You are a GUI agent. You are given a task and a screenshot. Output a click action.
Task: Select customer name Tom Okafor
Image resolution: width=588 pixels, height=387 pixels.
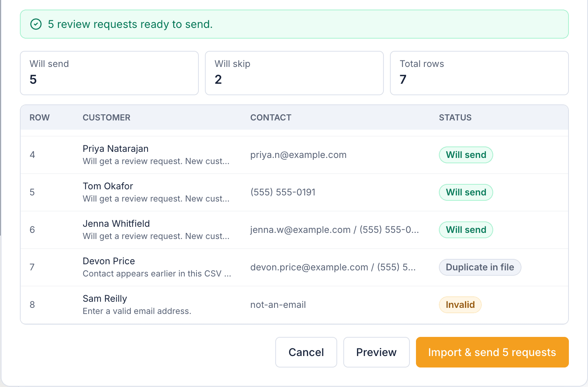(x=108, y=186)
